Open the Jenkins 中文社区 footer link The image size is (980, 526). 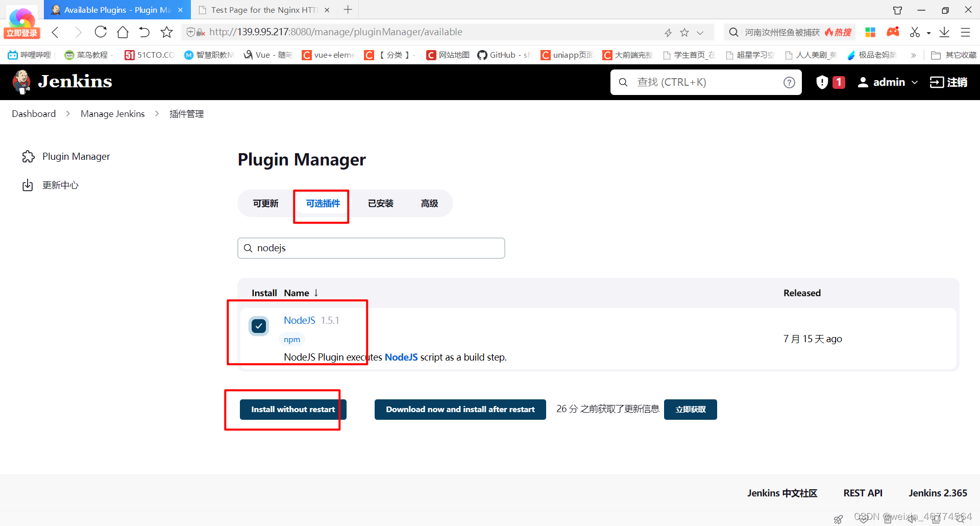click(x=782, y=493)
